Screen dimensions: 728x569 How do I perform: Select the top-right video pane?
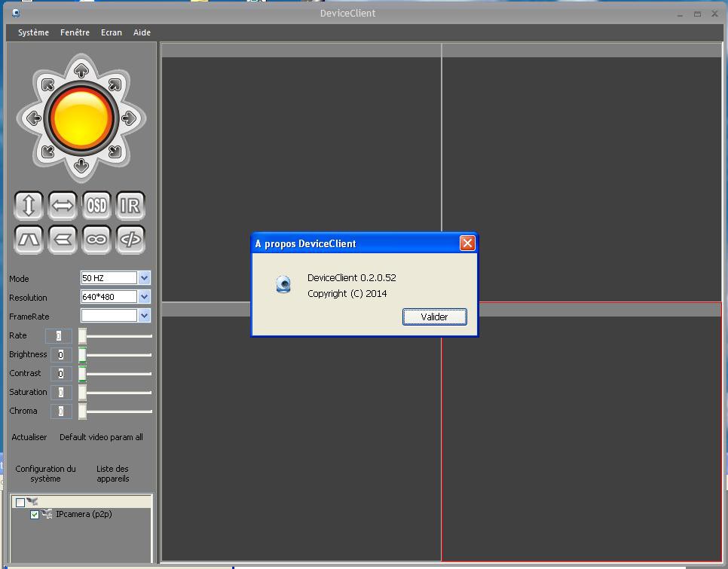582,173
